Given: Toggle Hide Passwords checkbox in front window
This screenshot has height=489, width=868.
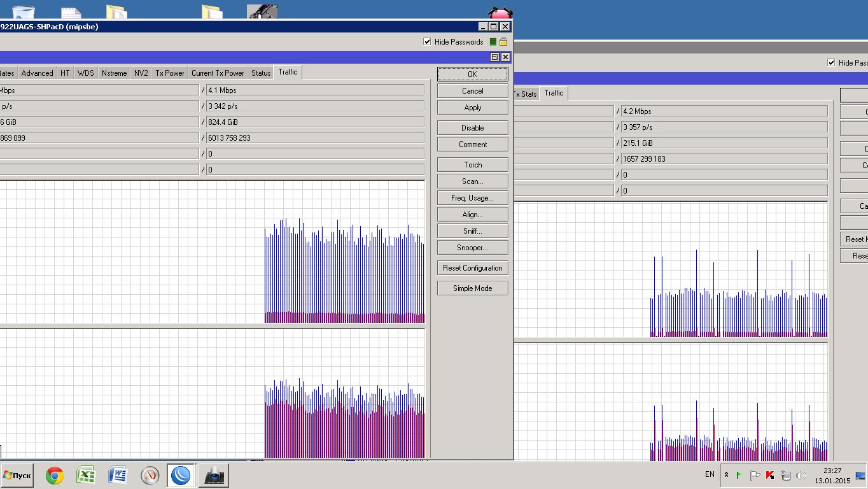Looking at the screenshot, I should [427, 42].
